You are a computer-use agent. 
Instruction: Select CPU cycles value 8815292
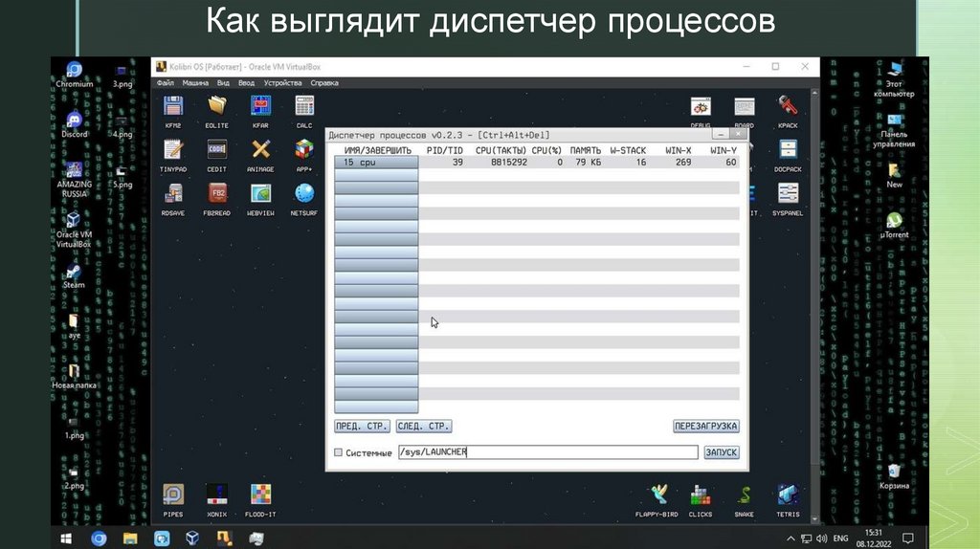pyautogui.click(x=509, y=163)
